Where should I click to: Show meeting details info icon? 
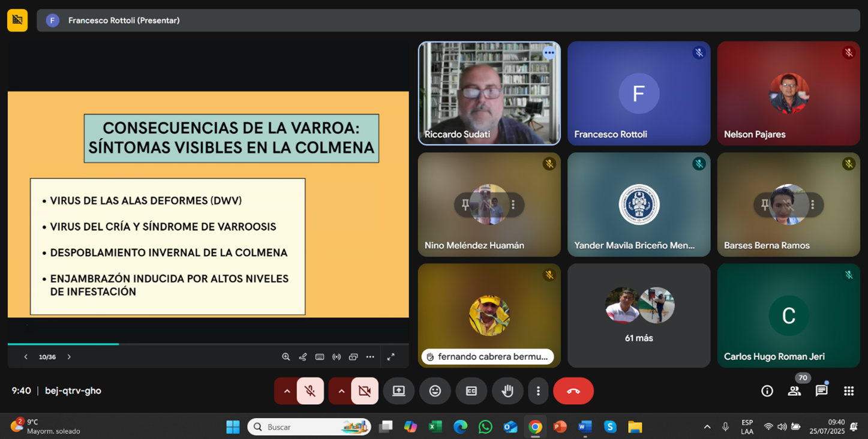767,391
